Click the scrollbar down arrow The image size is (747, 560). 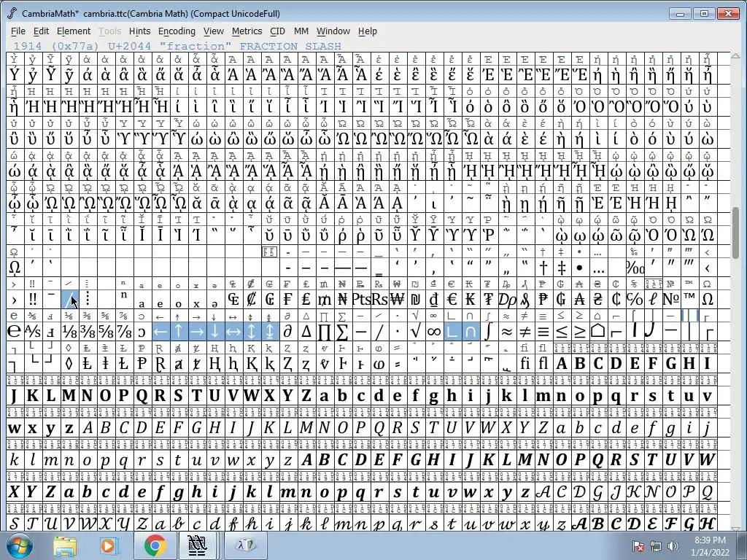[736, 528]
